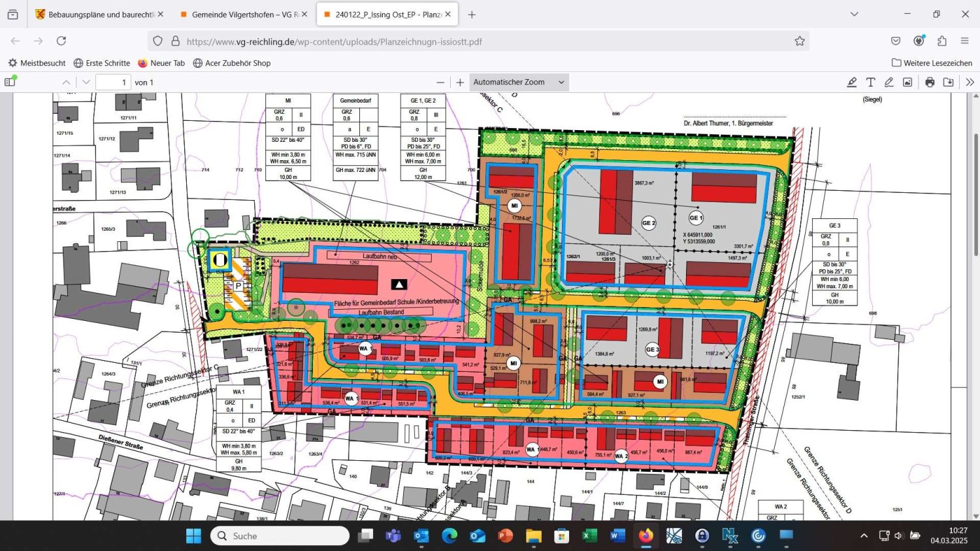Select the PDF highlight tool
Viewport: 980px width, 551px height.
(x=852, y=82)
